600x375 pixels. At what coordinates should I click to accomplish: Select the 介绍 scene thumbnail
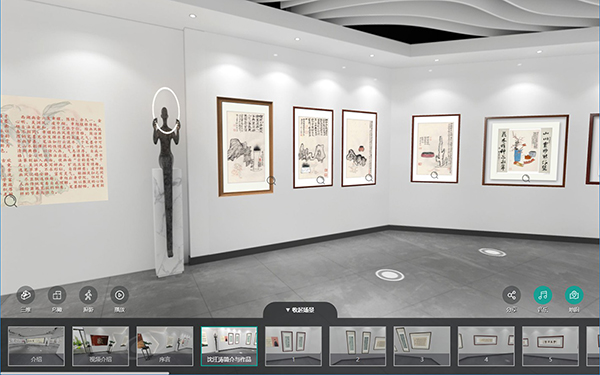36,346
